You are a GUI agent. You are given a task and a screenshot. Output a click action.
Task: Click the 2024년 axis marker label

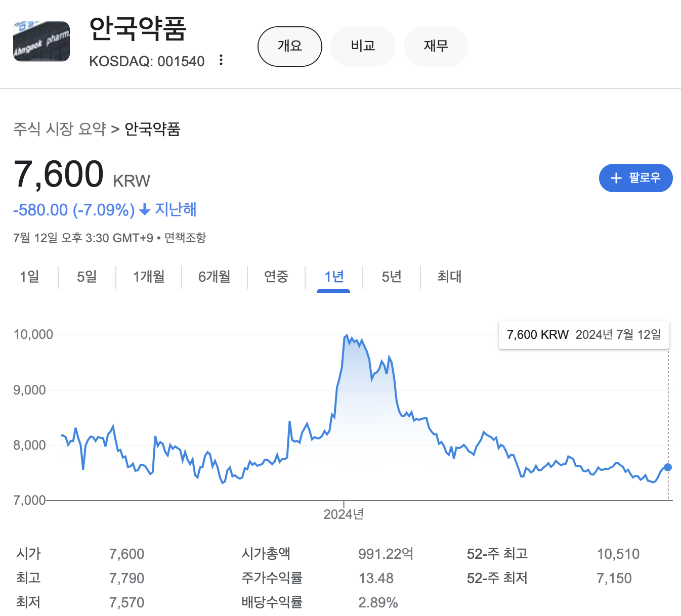344,514
